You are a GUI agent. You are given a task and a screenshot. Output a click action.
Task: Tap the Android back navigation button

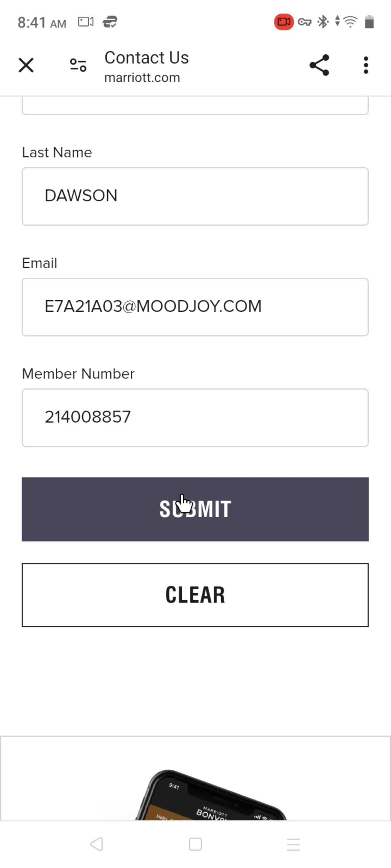click(97, 844)
